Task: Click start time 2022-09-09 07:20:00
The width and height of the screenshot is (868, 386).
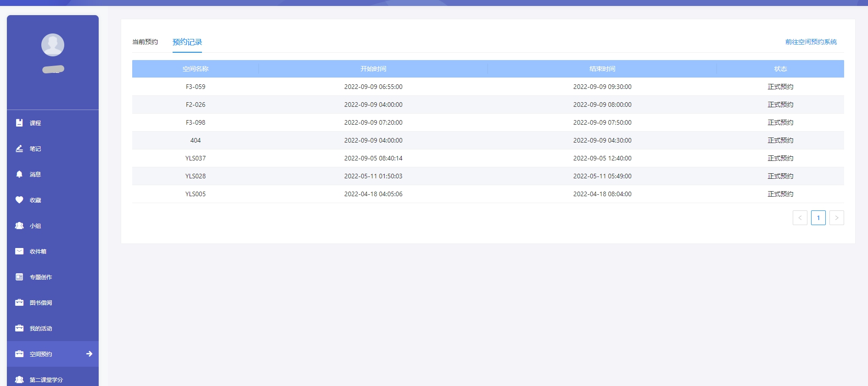Action: coord(373,122)
